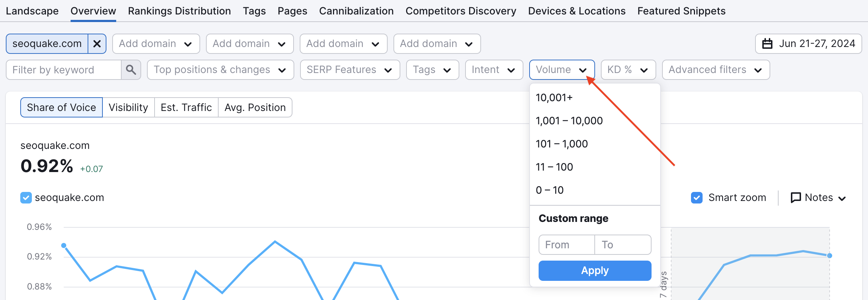Open the second Add domain dropdown
868x300 pixels.
pyautogui.click(x=250, y=44)
